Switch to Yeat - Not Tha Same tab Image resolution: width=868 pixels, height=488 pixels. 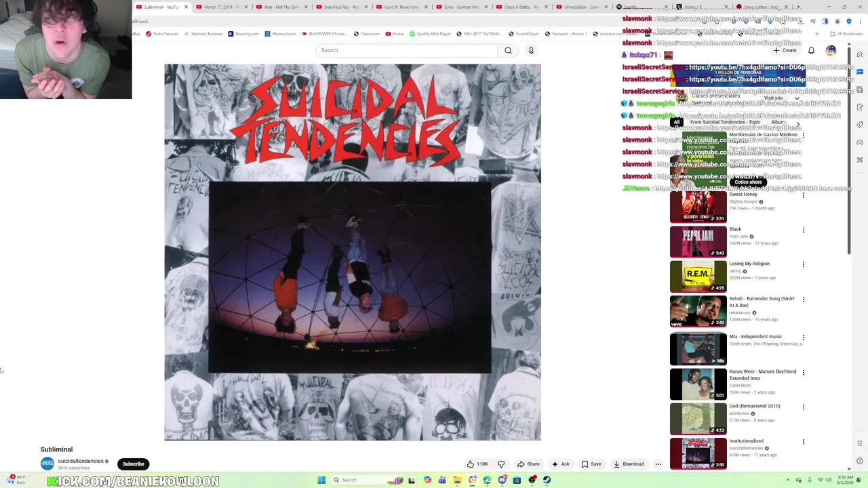[x=283, y=7]
